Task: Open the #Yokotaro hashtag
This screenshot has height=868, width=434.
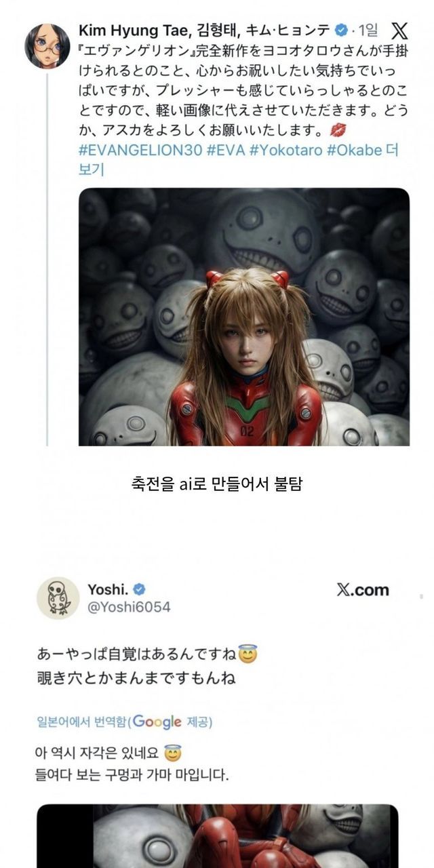Action: tap(285, 150)
